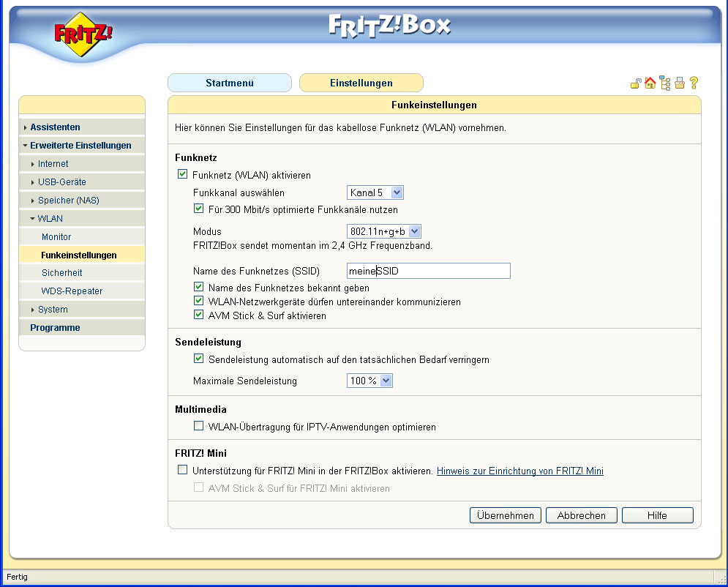Open the WDS-Repeater page
This screenshot has width=728, height=587.
(x=82, y=291)
